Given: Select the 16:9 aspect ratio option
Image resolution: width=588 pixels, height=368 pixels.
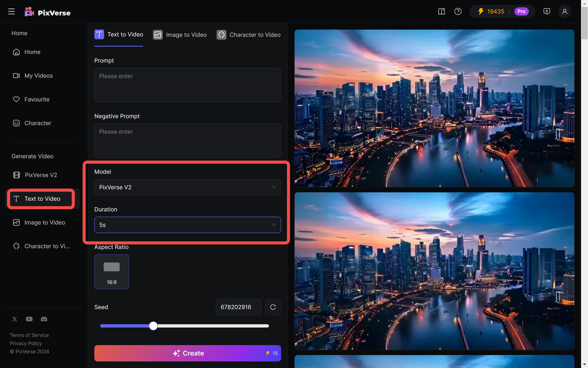Looking at the screenshot, I should [112, 272].
